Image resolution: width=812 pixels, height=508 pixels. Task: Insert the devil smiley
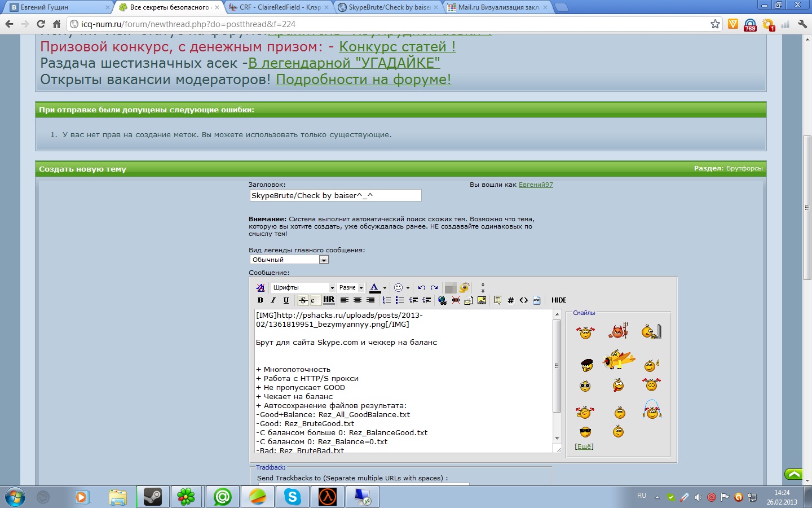click(x=618, y=331)
